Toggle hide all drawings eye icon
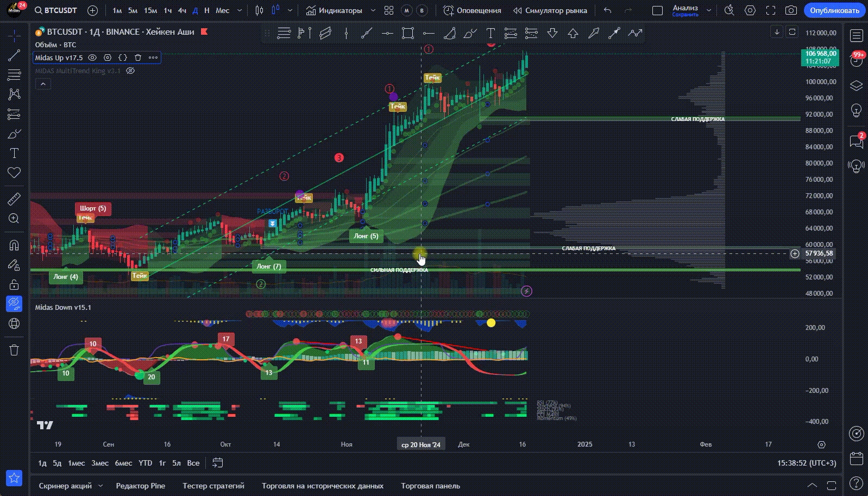 pyautogui.click(x=14, y=303)
